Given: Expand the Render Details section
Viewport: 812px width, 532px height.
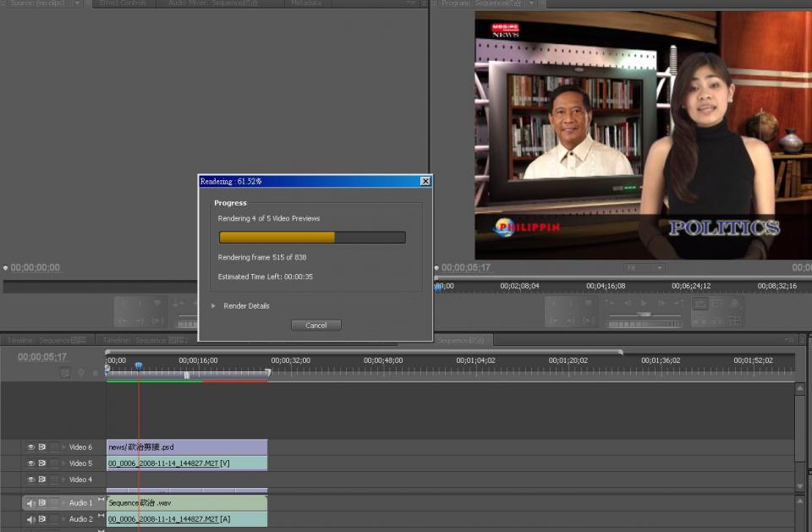Looking at the screenshot, I should point(214,306).
